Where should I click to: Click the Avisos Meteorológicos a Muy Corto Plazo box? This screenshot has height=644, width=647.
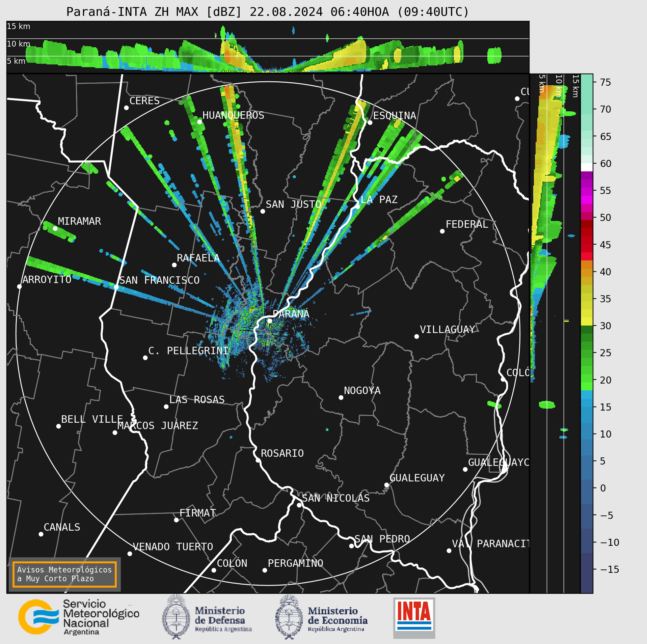pyautogui.click(x=64, y=574)
